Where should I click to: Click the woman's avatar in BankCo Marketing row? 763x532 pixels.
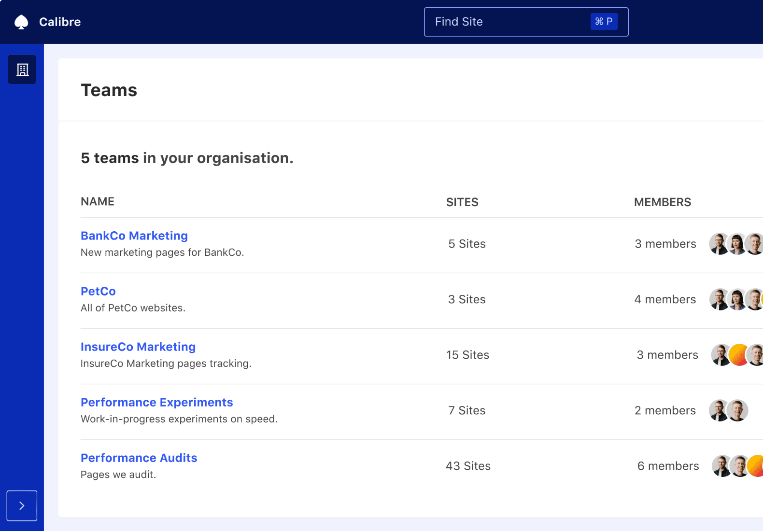737,244
